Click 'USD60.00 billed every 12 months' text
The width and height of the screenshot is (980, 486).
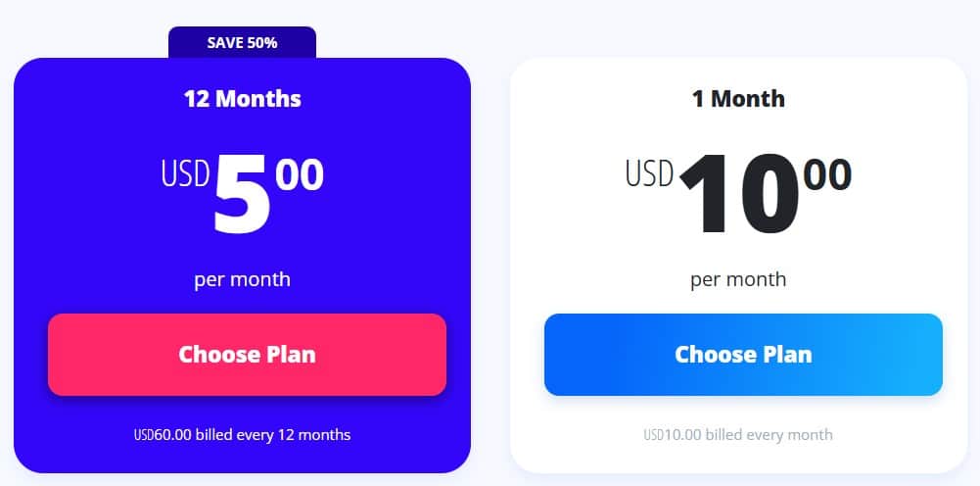(x=243, y=434)
